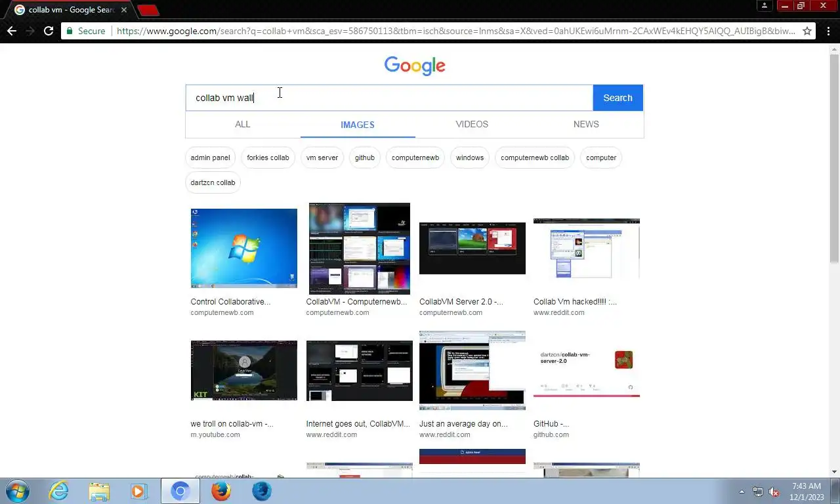This screenshot has height=504, width=840.
Task: Open the dartzcn/collab-vm-server-2.0 GitHub thumbnail
Action: click(x=587, y=370)
